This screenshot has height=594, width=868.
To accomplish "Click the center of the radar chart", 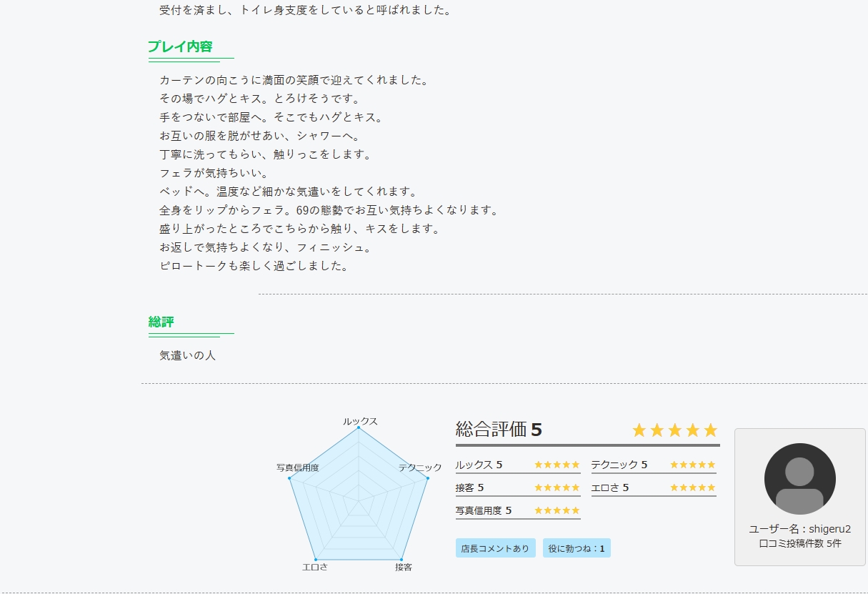I will pyautogui.click(x=359, y=500).
